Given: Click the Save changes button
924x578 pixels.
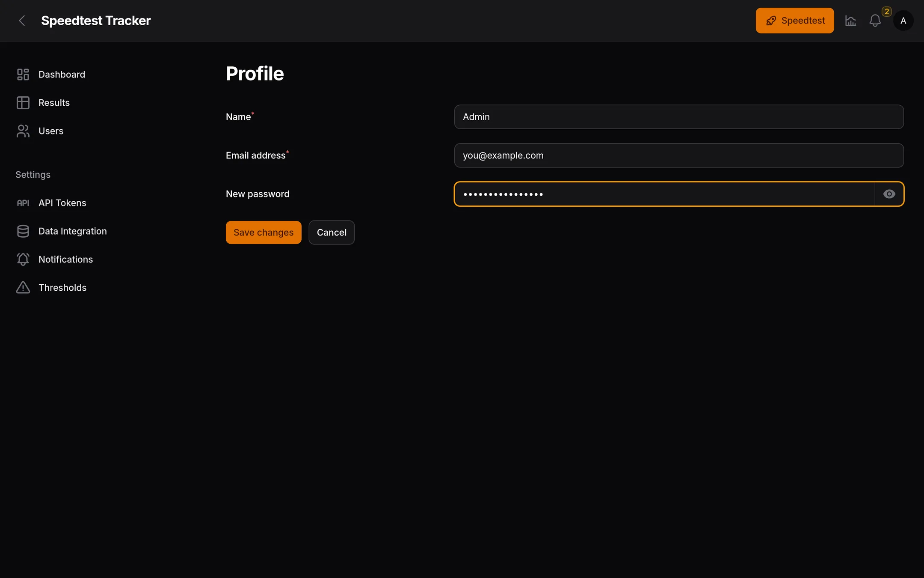Looking at the screenshot, I should 264,232.
